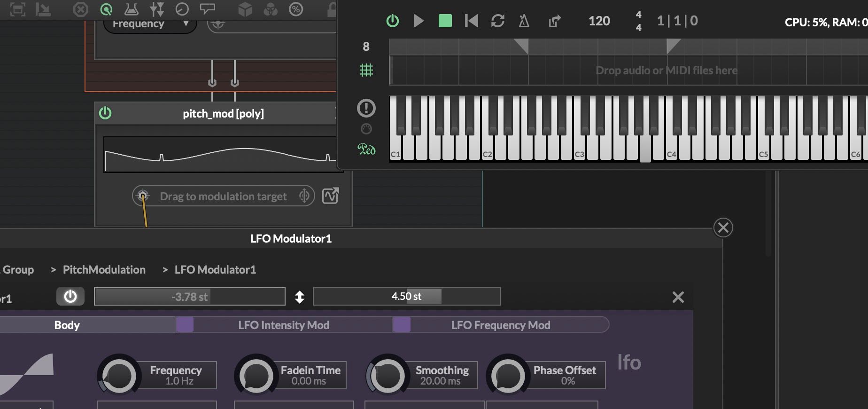The height and width of the screenshot is (409, 868).
Task: Toggle the metronome icon
Action: pos(524,21)
